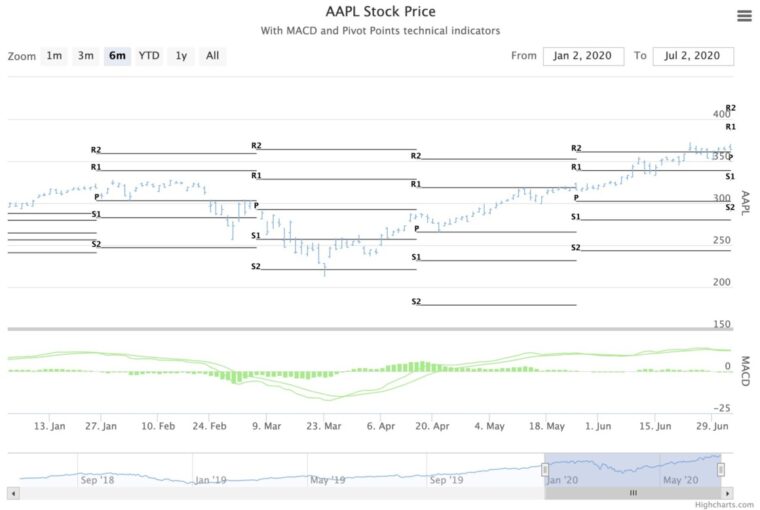The image size is (760, 510).
Task: Click May '19 in the navigator timeline
Action: coord(327,480)
